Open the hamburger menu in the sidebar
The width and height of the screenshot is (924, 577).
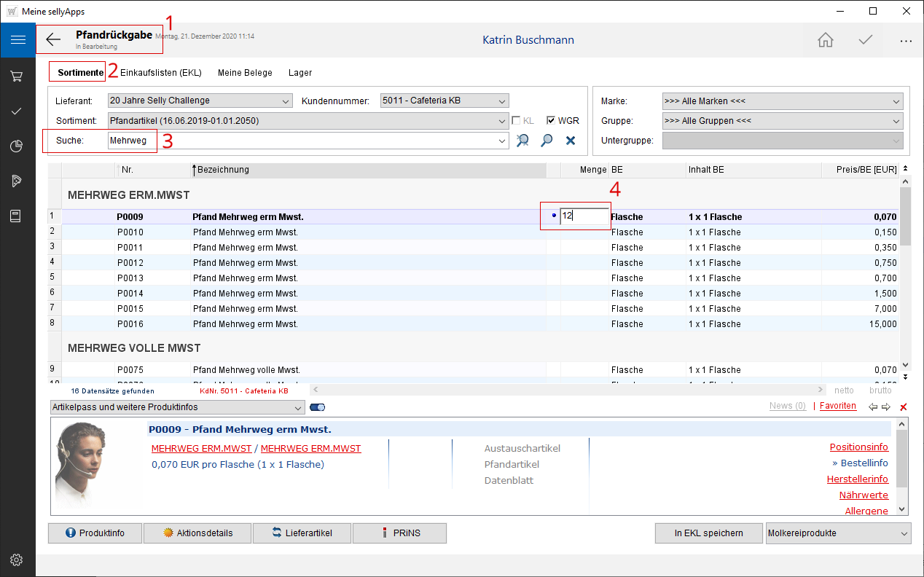pos(17,40)
